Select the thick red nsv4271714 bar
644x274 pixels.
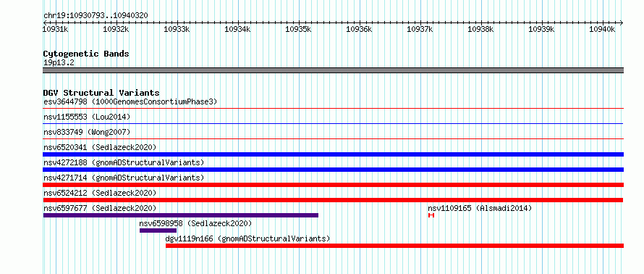[333, 185]
